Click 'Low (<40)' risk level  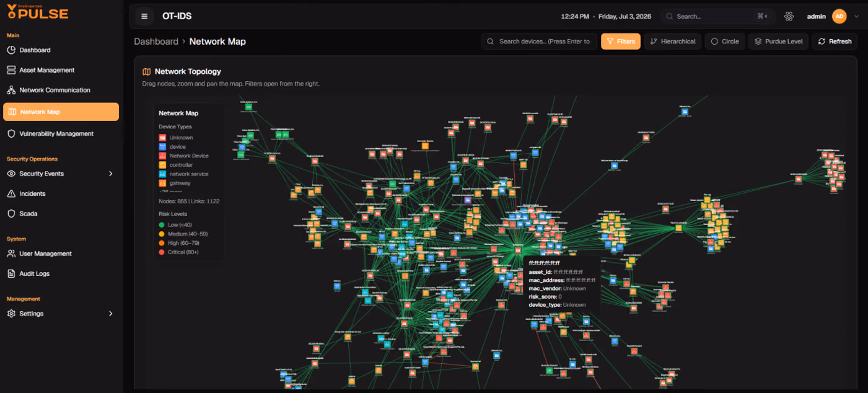coord(175,225)
